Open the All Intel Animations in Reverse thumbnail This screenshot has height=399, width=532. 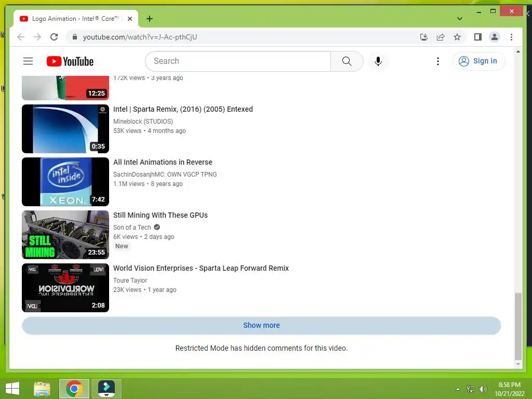(x=65, y=181)
